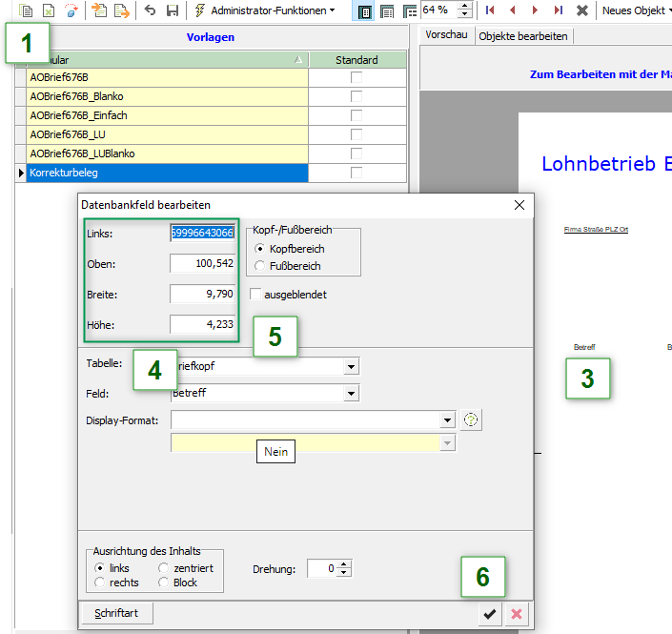Click the delete X icon in the toolbar
Viewport: 672px width, 634px height.
pos(581,10)
